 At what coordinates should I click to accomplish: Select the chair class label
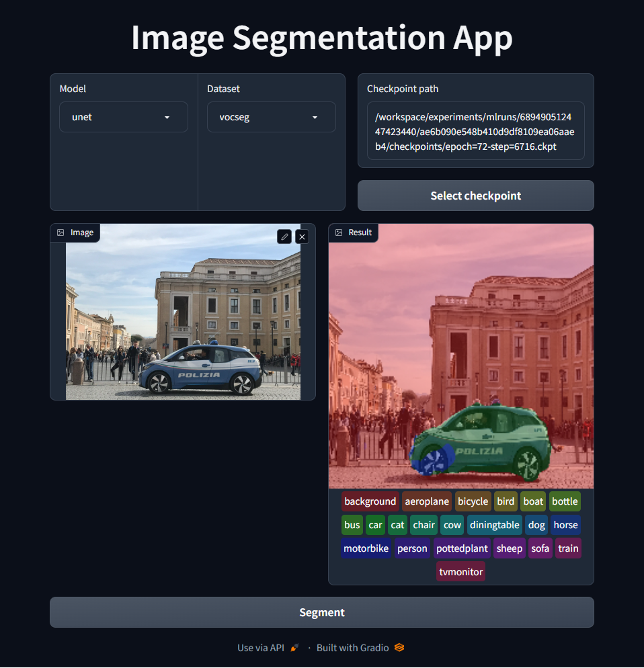[424, 525]
